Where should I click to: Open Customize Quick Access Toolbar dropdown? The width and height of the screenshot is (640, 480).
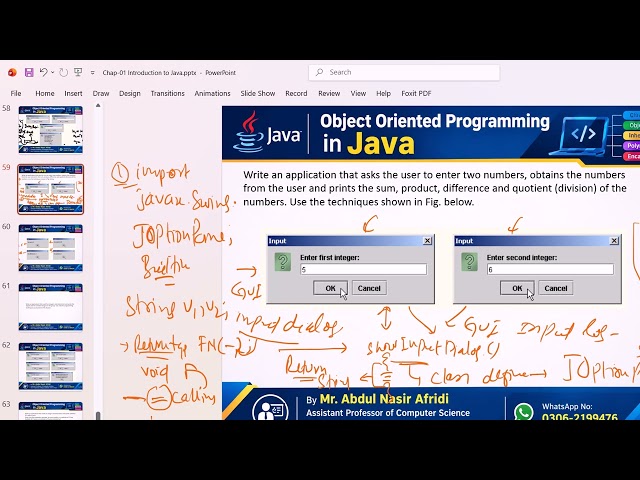(93, 73)
